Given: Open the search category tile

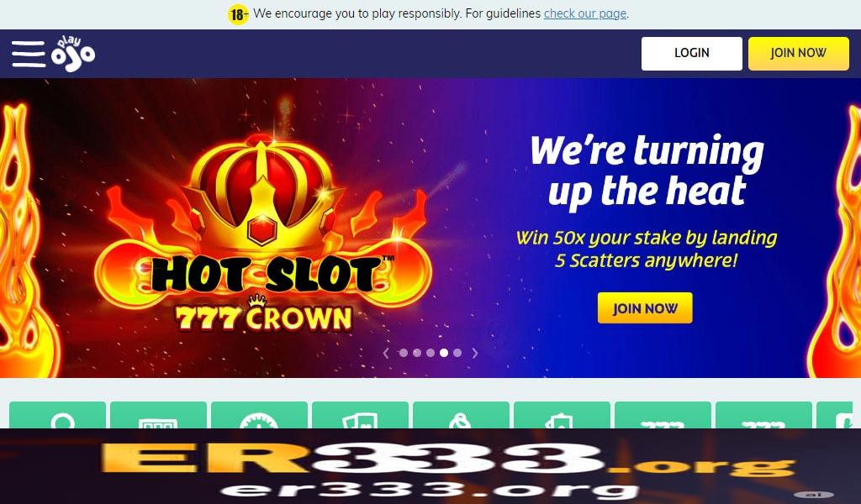Looking at the screenshot, I should (x=58, y=415).
